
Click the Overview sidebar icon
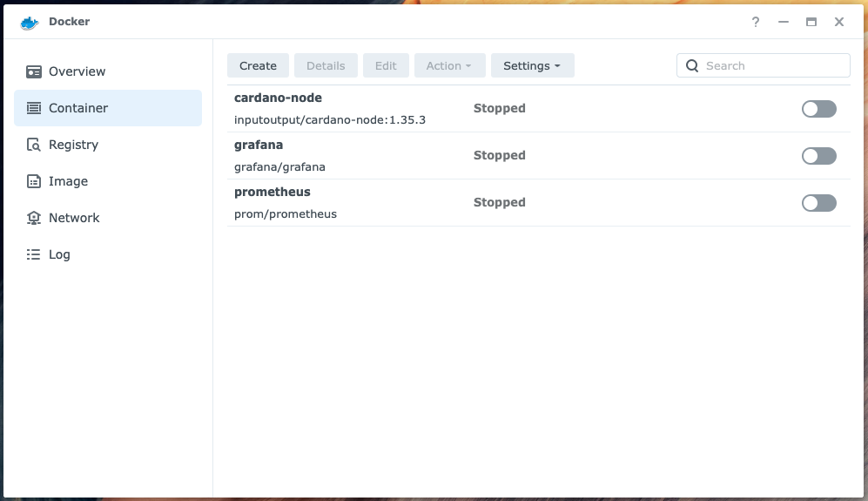tap(34, 71)
